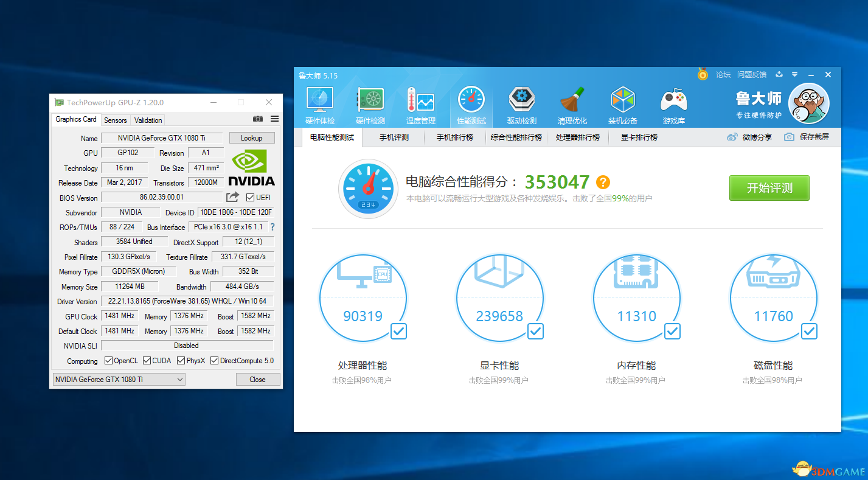Click the camera icon beside 保存截屏
The image size is (868, 480).
[x=789, y=137]
